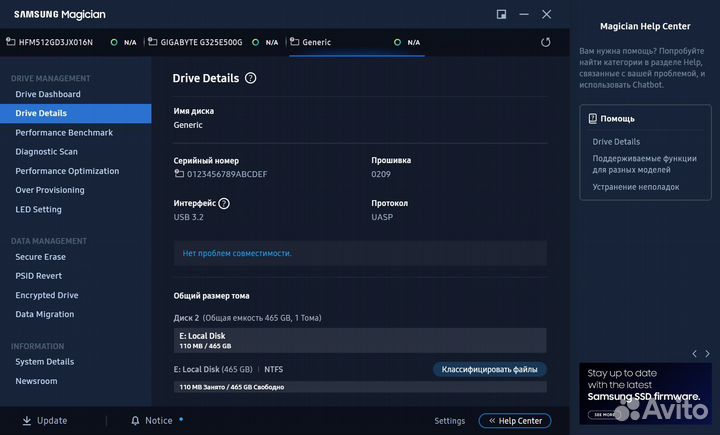Click E: Local Disk (465 GB) label
720x435 pixels.
213,369
